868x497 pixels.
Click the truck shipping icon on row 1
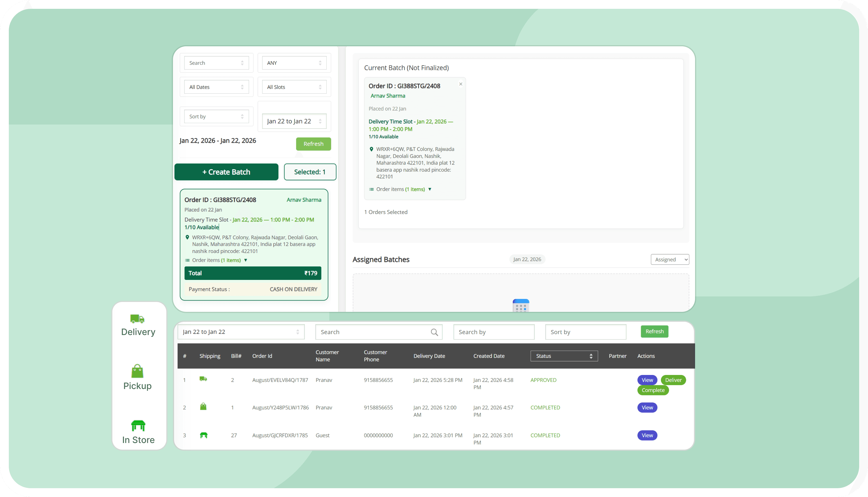[203, 379]
